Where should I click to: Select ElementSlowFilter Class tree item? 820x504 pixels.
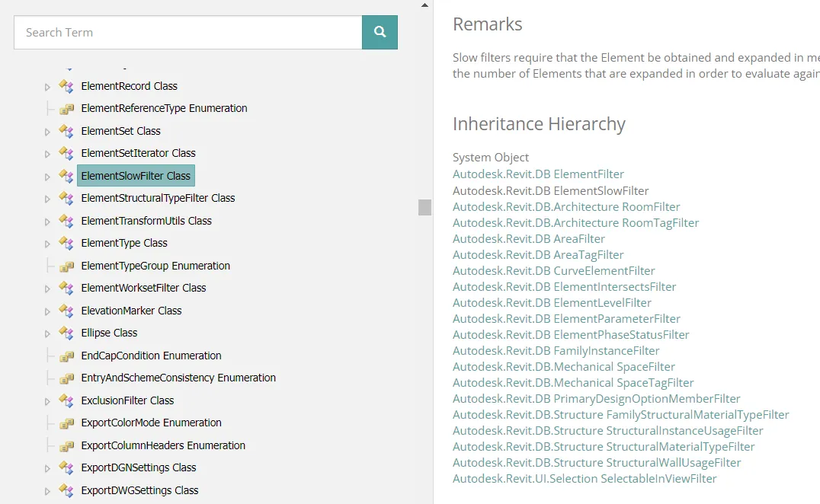136,176
